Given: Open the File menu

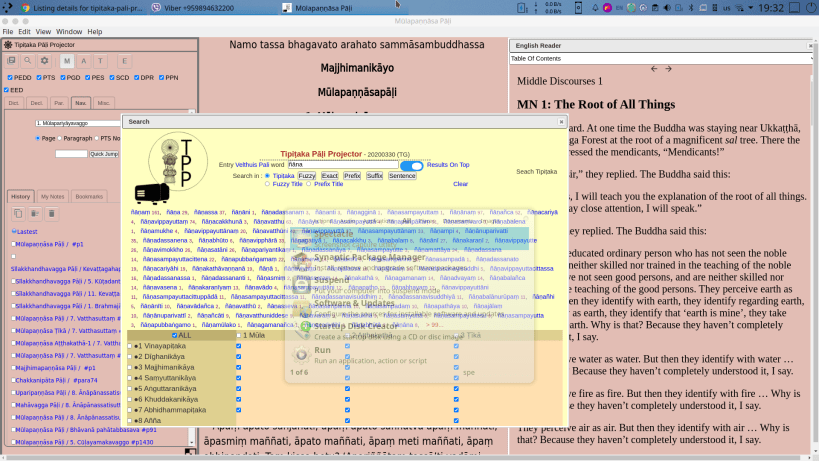Looking at the screenshot, I should [8, 32].
